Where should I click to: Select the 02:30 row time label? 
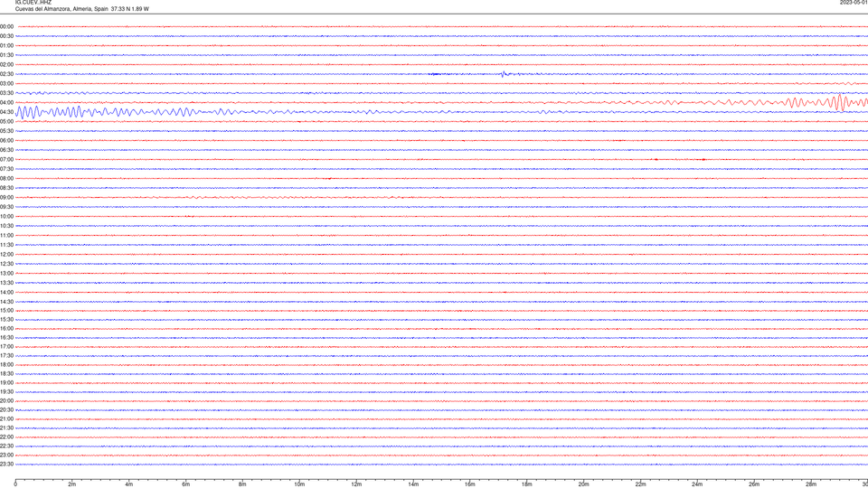(6, 73)
